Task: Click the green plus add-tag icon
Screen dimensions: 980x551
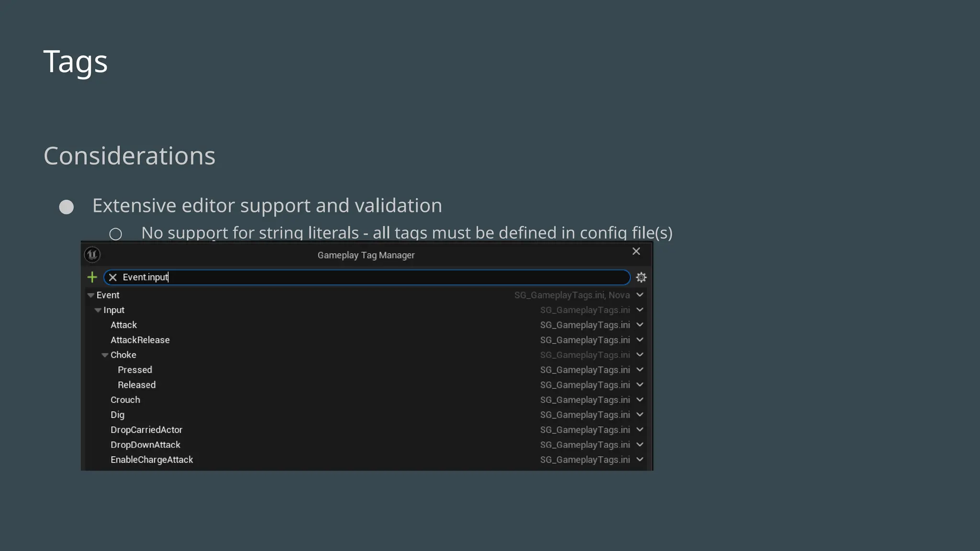Action: coord(92,277)
